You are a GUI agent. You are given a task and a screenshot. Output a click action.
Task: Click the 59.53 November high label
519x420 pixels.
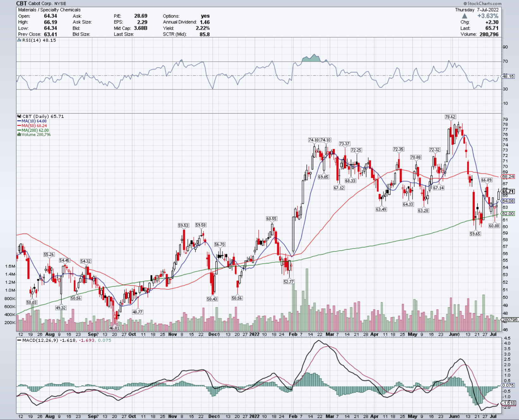[x=183, y=225]
